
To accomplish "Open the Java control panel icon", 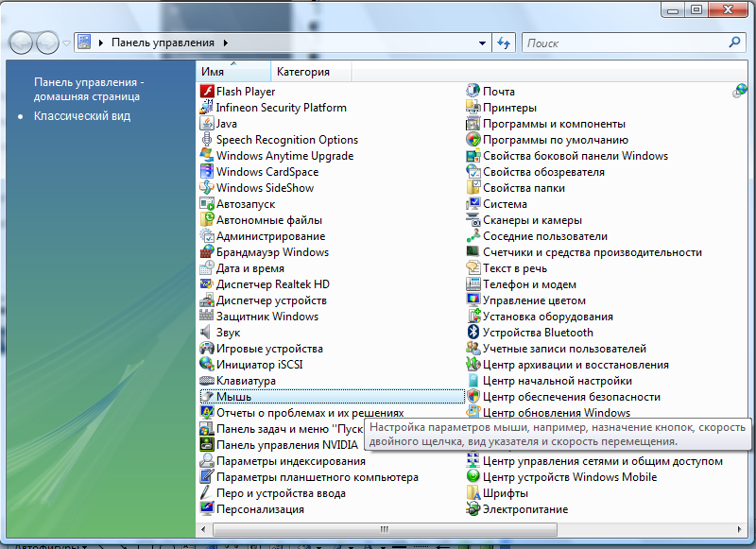I will click(x=207, y=124).
